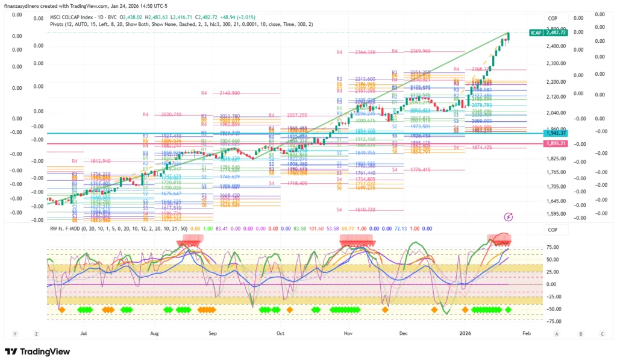Click the C scale button at bottom right
Viewport: 617px width, 364px height.
point(602,333)
